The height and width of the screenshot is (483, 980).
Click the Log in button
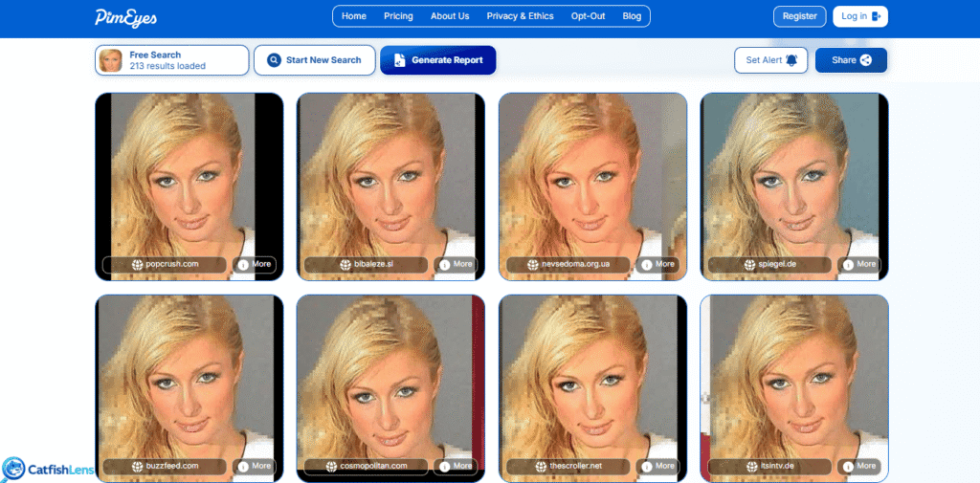pos(860,16)
